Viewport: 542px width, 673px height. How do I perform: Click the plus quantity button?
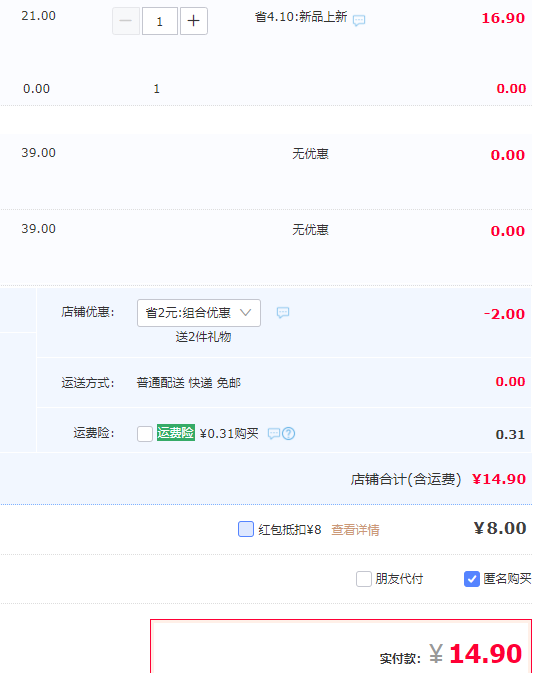pyautogui.click(x=194, y=21)
